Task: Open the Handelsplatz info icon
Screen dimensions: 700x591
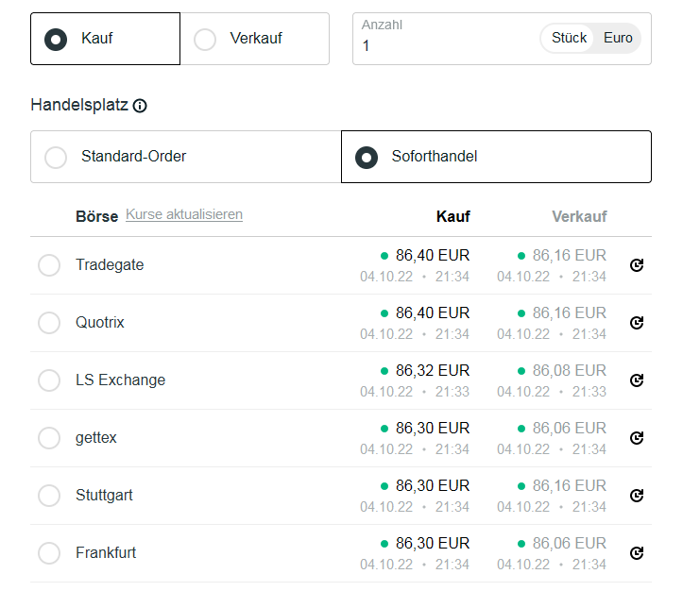Action: 140,106
